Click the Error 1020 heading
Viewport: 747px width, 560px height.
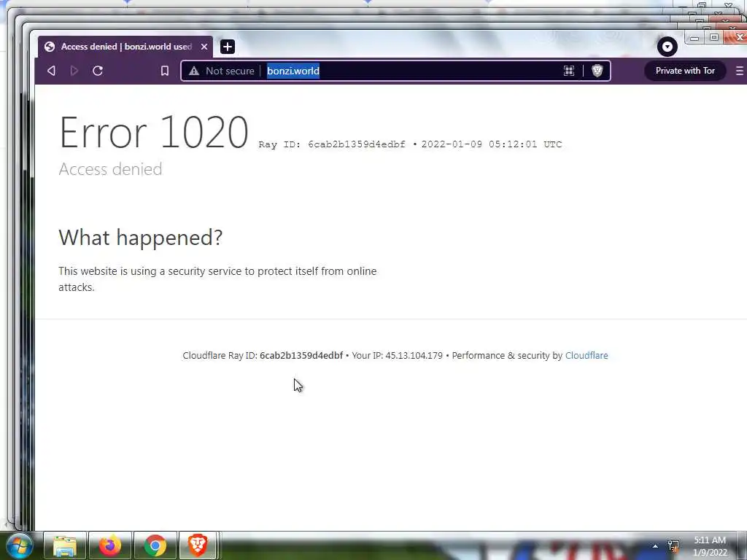coord(154,133)
